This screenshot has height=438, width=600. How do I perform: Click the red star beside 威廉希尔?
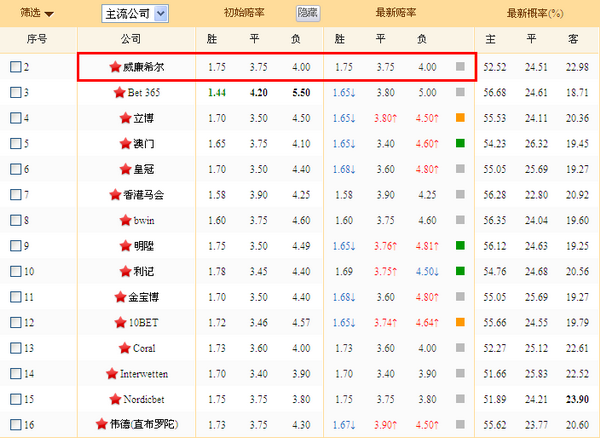coord(115,67)
